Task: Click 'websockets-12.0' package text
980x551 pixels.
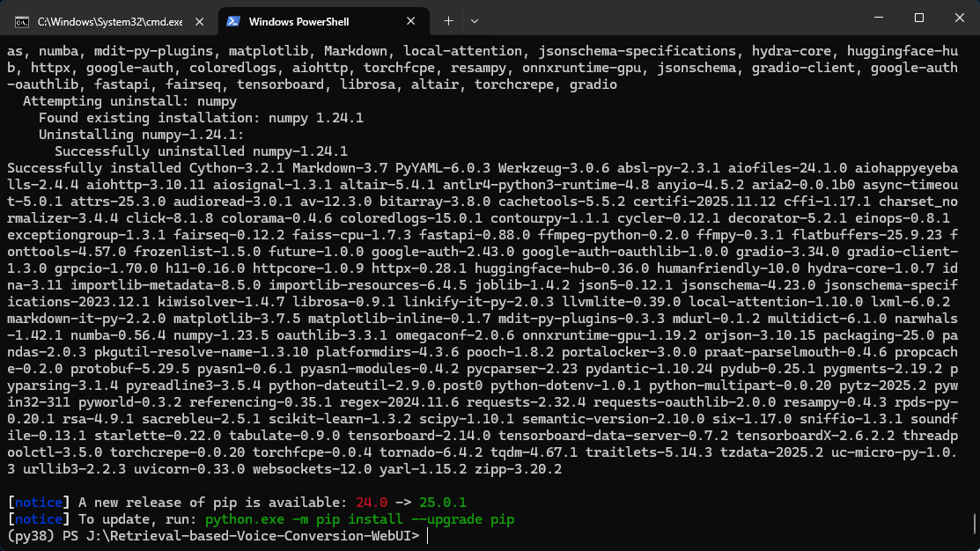Action: click(x=312, y=469)
